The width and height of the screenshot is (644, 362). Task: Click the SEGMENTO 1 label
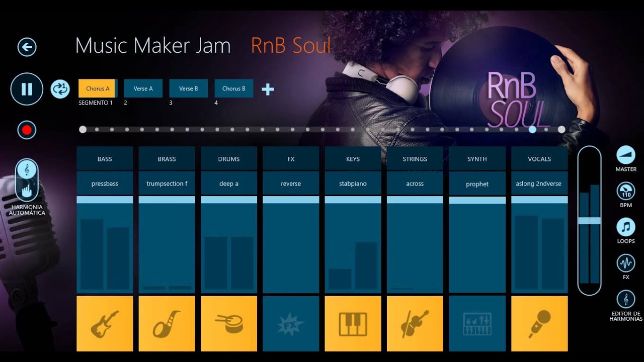tap(96, 103)
